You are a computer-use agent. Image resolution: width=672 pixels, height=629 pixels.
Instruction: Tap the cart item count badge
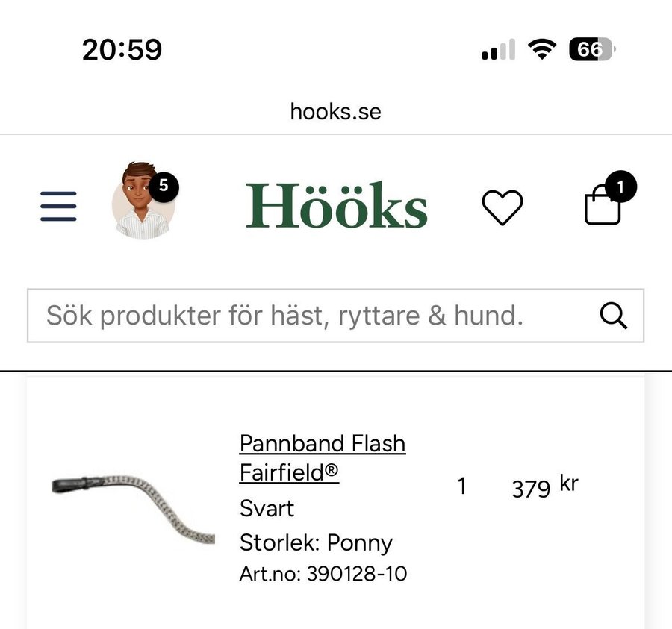pyautogui.click(x=620, y=187)
